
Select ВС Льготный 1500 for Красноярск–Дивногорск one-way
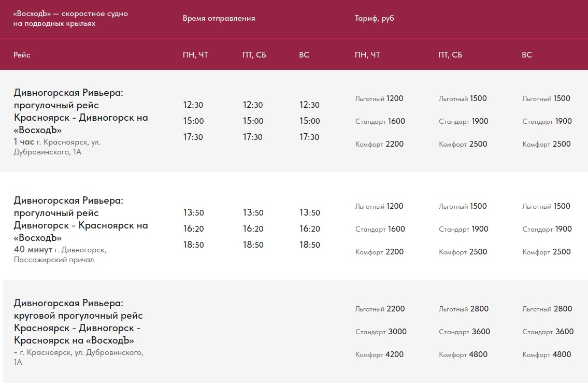547,98
